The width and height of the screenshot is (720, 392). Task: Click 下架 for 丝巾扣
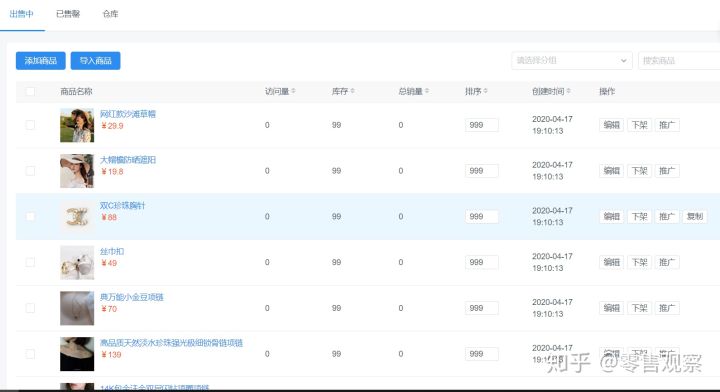(639, 262)
